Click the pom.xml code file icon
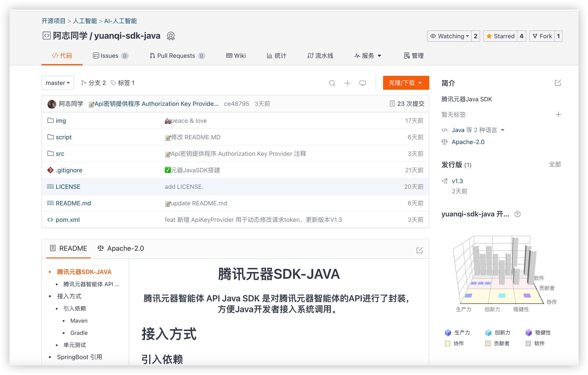This screenshot has width=588, height=375. click(x=50, y=220)
